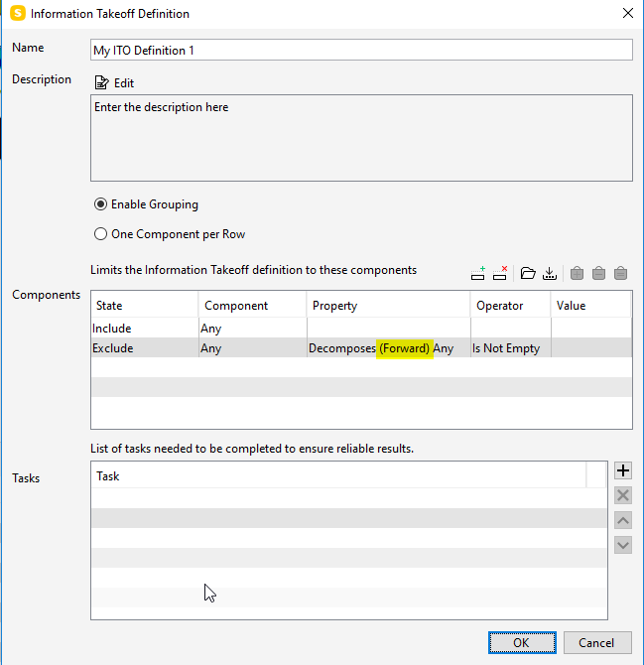Click the plus icon to add a task
The width and height of the screenshot is (644, 665).
coord(623,470)
